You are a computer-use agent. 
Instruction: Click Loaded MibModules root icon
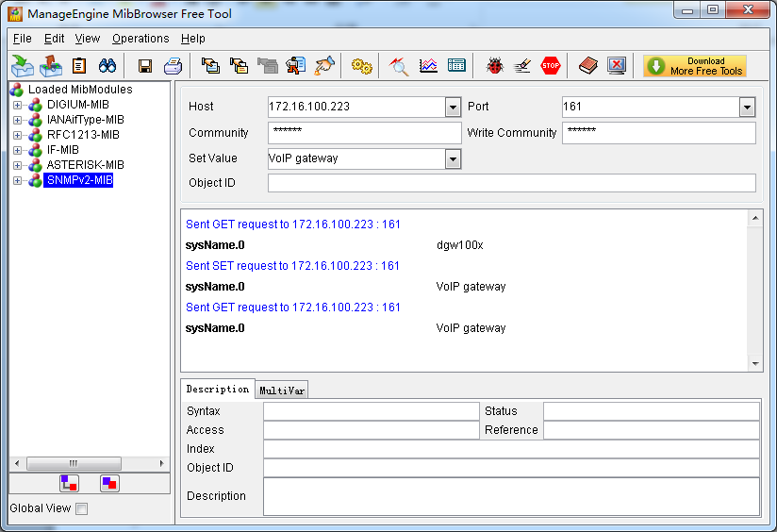[17, 90]
